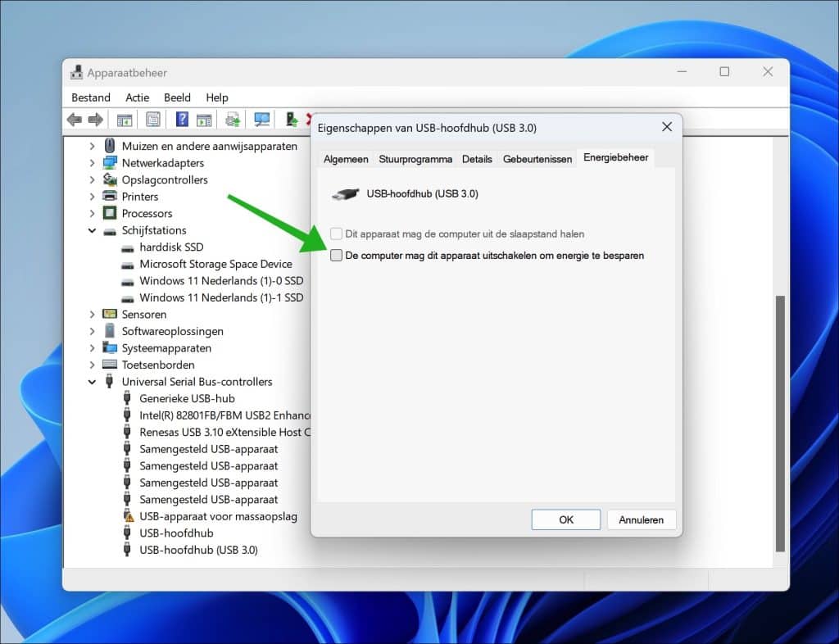Switch to the Stuurprogramma tab

415,159
